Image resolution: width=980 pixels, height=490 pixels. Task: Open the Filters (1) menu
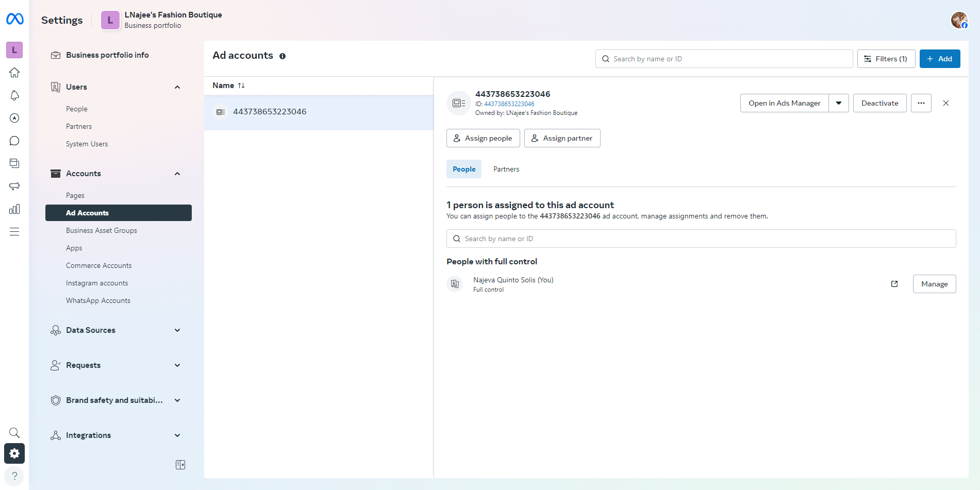pos(886,59)
